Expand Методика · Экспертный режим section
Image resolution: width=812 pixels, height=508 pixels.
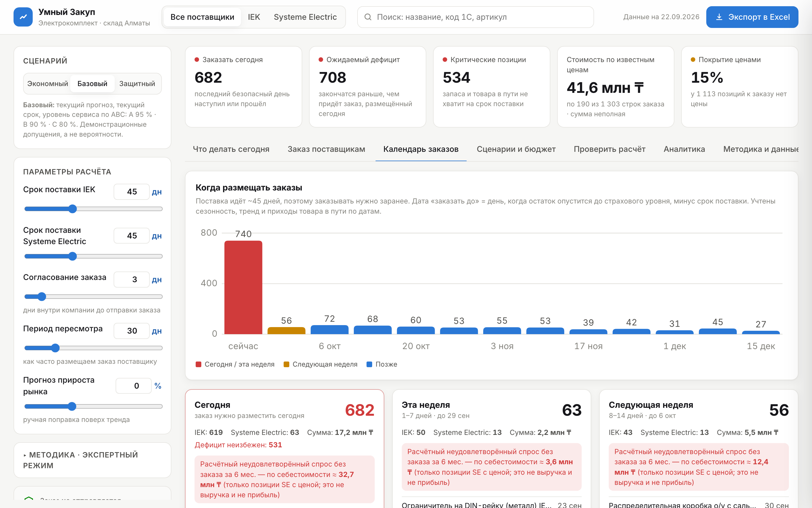pos(92,460)
